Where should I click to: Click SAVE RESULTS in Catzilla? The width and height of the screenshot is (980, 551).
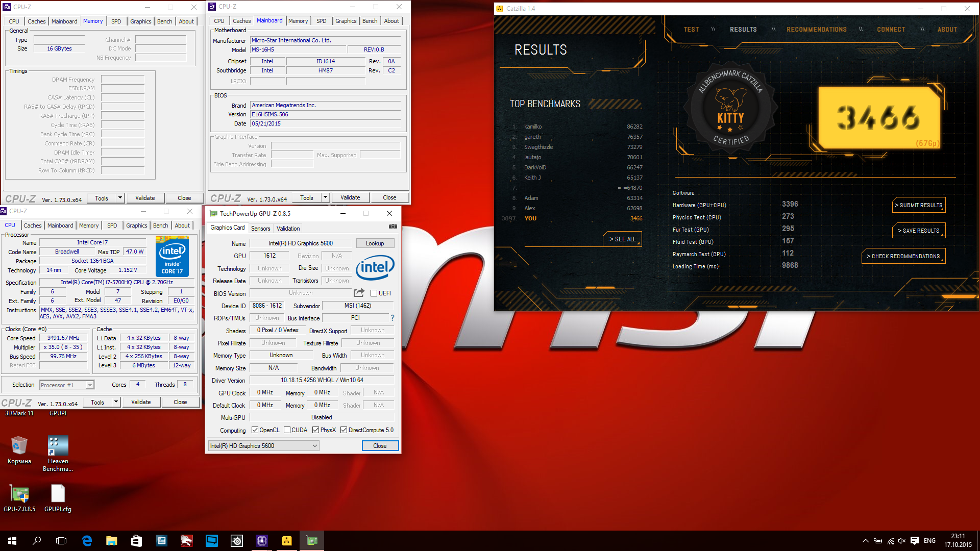coord(919,231)
